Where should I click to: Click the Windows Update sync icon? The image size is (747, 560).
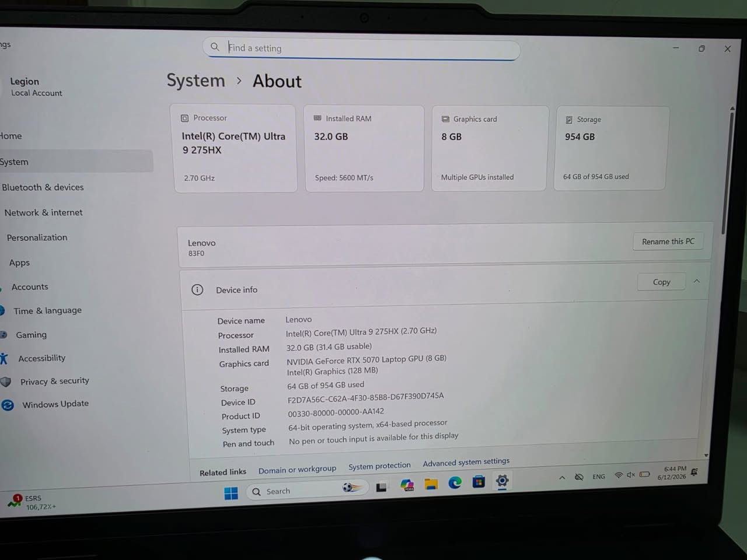8,405
